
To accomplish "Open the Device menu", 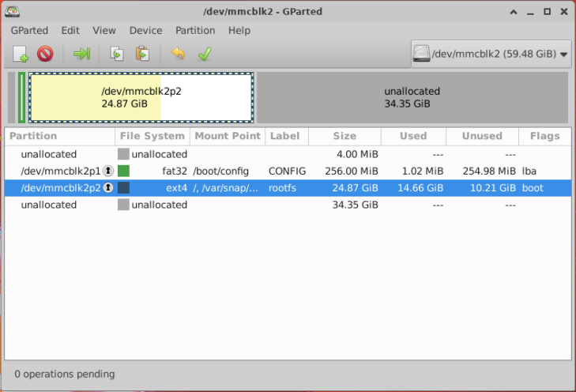I will pyautogui.click(x=145, y=30).
